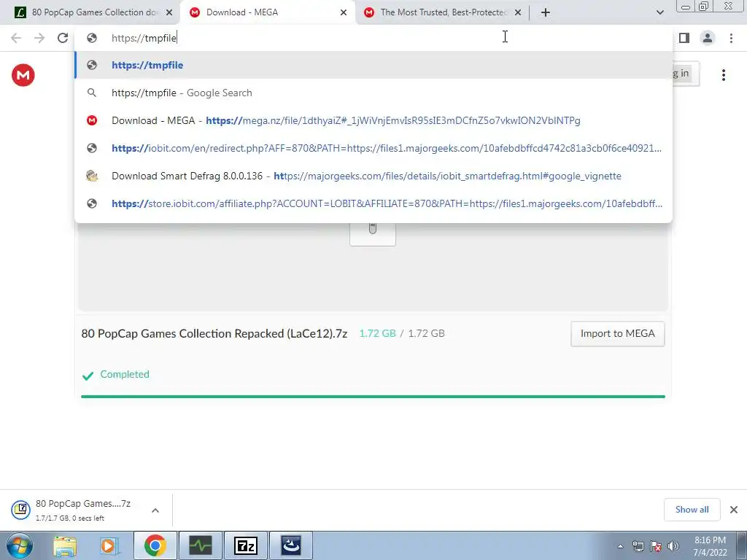The height and width of the screenshot is (560, 747).
Task: Click the network tray icon
Action: pos(638,546)
